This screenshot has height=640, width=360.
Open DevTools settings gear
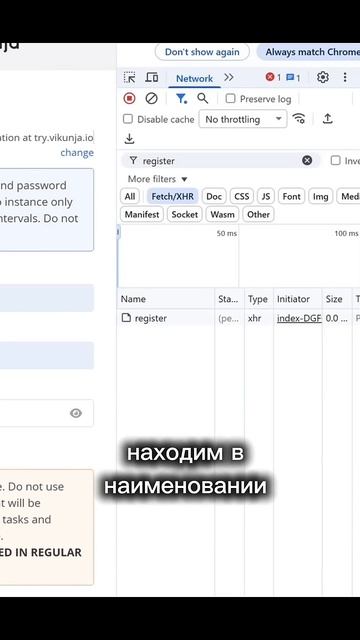coord(323,77)
